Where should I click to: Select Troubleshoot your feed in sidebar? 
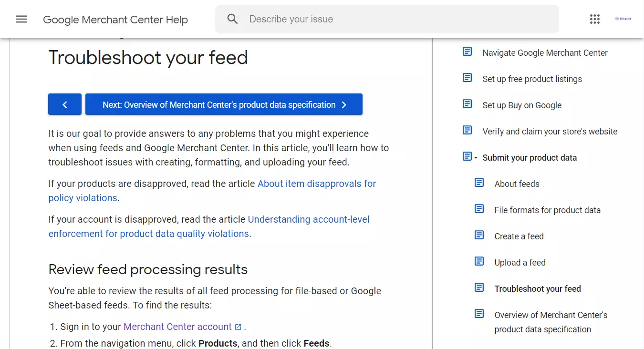tap(538, 289)
